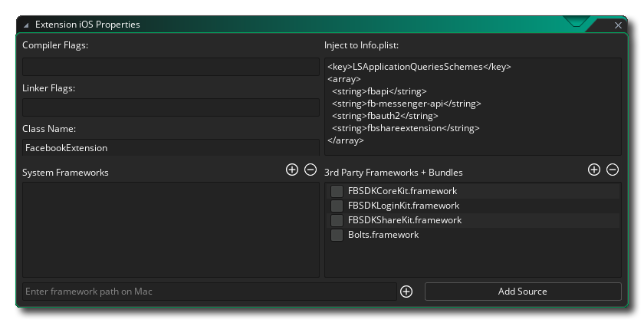Viewport: 644px width, 323px height.
Task: Select the FBSDKShareKit.framework list row text
Action: point(405,220)
